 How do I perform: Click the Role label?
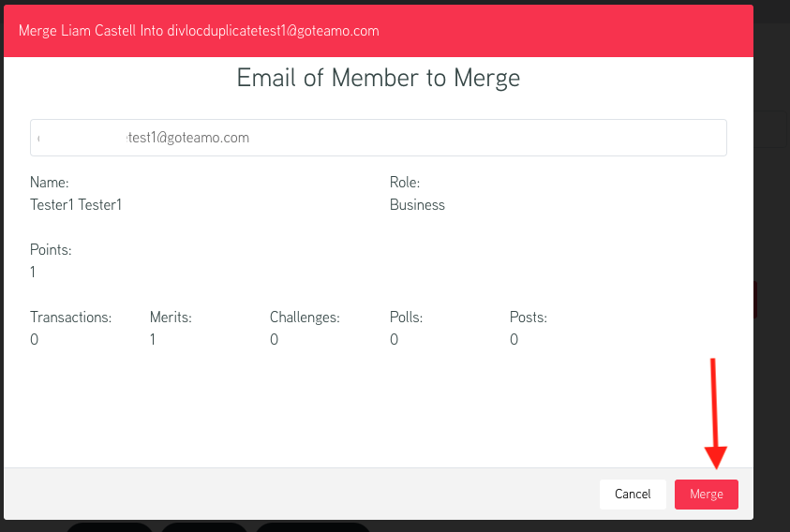pos(405,183)
